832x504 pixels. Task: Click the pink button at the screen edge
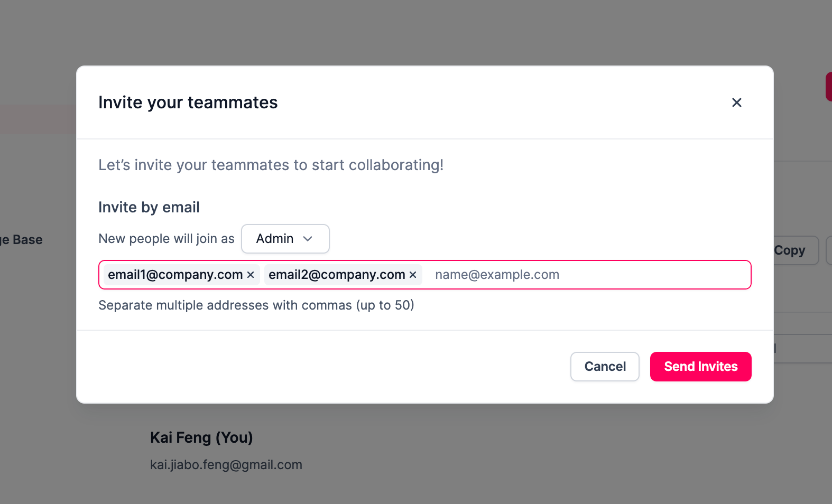point(829,87)
